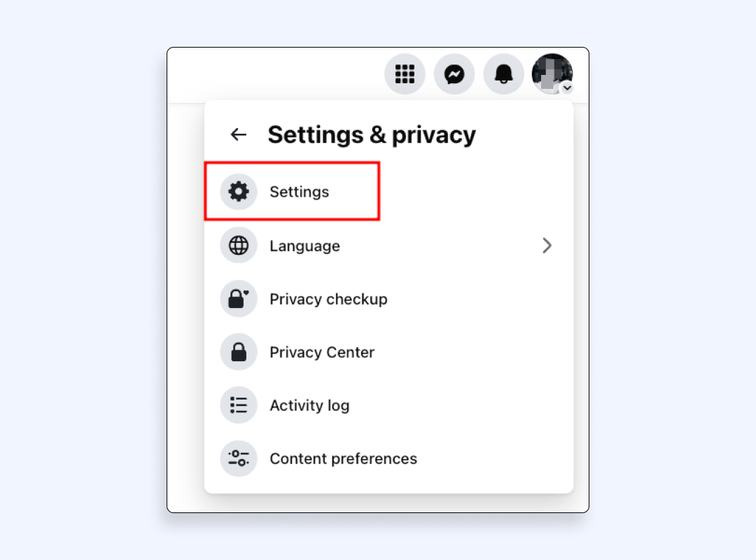Screen dimensions: 756x560
Task: Click the profile picture avatar
Action: [551, 72]
